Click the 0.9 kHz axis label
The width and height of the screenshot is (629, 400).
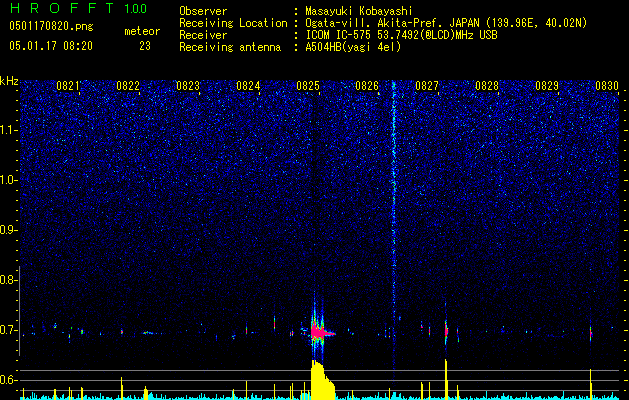[x=8, y=230]
